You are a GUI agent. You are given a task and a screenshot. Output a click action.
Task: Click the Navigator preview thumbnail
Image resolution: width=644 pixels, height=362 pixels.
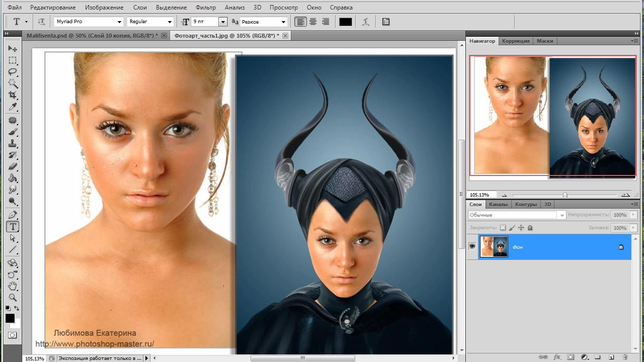pos(552,116)
